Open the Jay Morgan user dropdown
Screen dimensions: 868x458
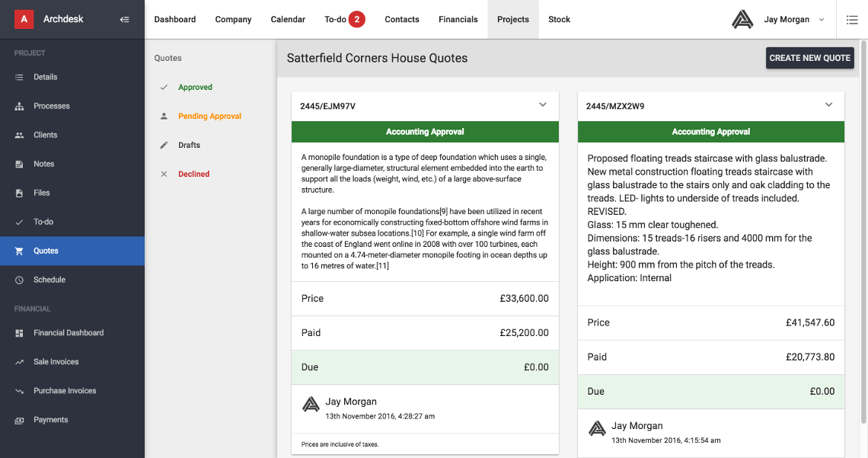(x=822, y=20)
